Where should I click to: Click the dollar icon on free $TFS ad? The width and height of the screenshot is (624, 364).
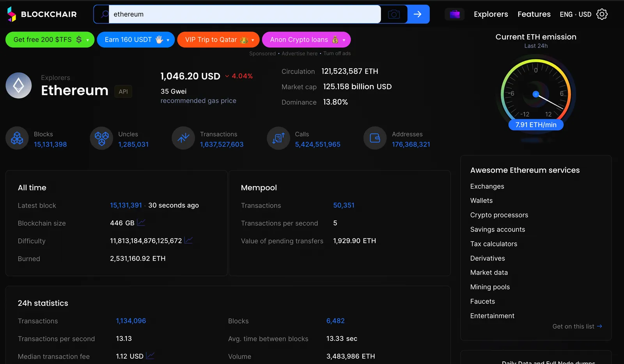click(x=79, y=40)
